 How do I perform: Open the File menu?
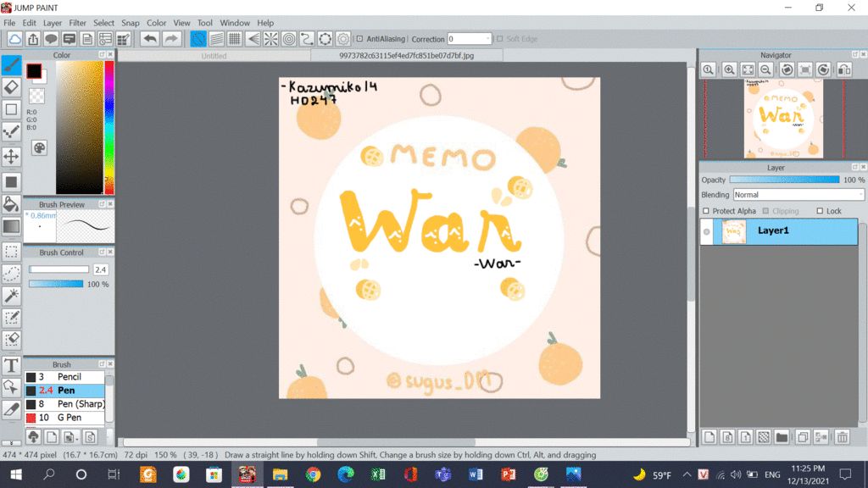[x=9, y=23]
